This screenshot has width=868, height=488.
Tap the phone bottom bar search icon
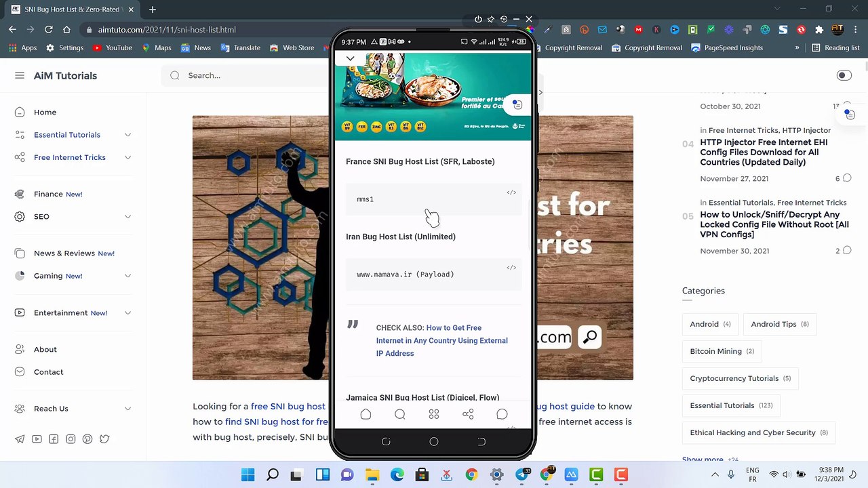tap(399, 414)
